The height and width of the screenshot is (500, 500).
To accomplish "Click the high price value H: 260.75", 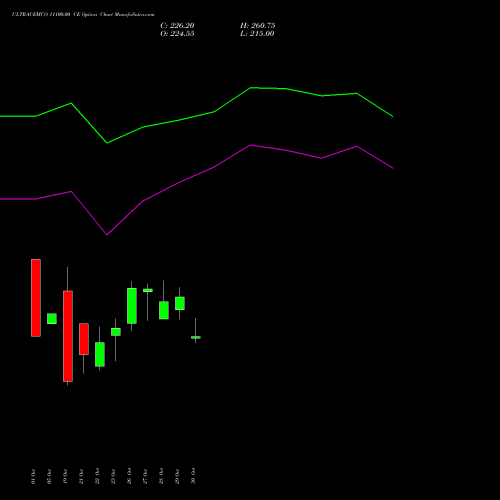I will pyautogui.click(x=257, y=25).
